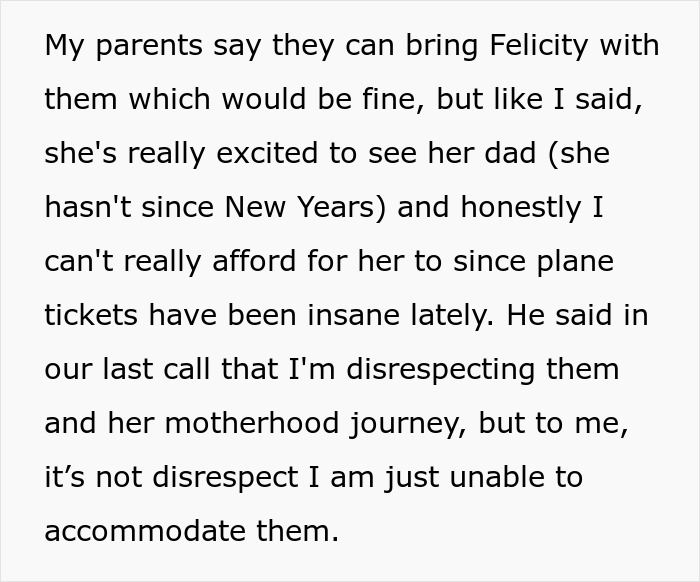Click the word "plane"

(x=573, y=261)
